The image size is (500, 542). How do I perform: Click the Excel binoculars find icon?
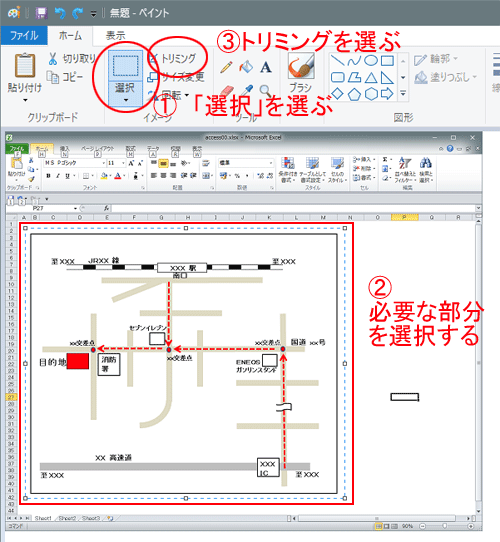coord(425,163)
